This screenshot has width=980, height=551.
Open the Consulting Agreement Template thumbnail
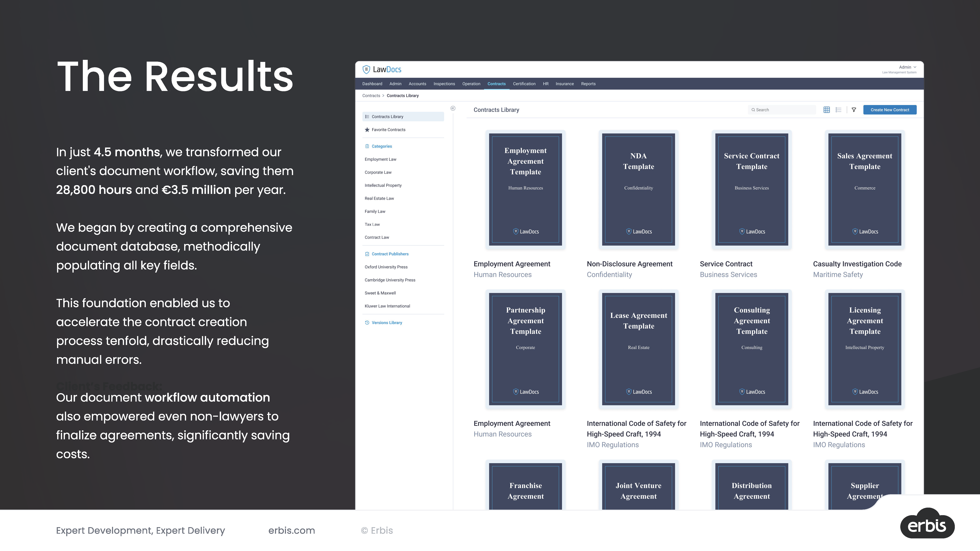[751, 349]
